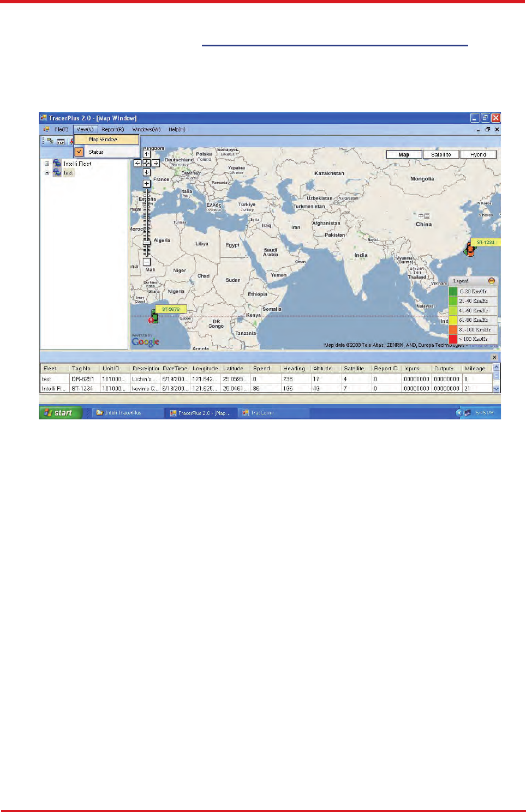Click the test fleet cars icon in tree
Image resolution: width=526 pixels, height=812 pixels.
[x=57, y=172]
